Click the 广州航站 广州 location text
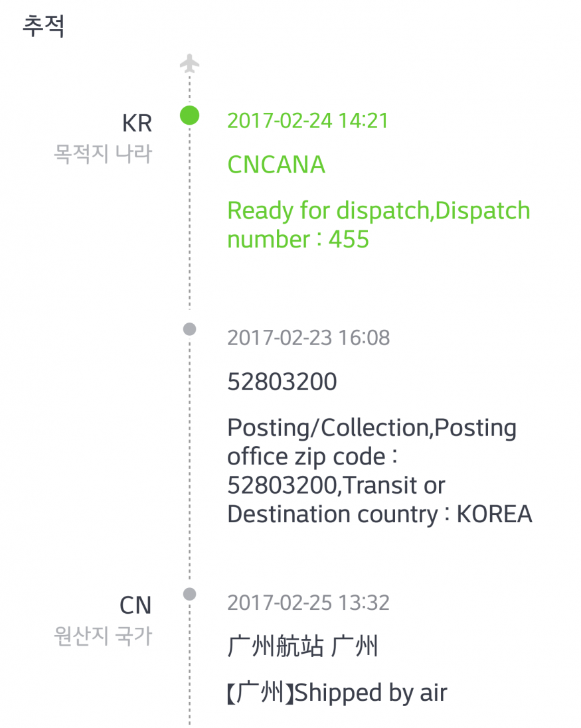 click(303, 646)
